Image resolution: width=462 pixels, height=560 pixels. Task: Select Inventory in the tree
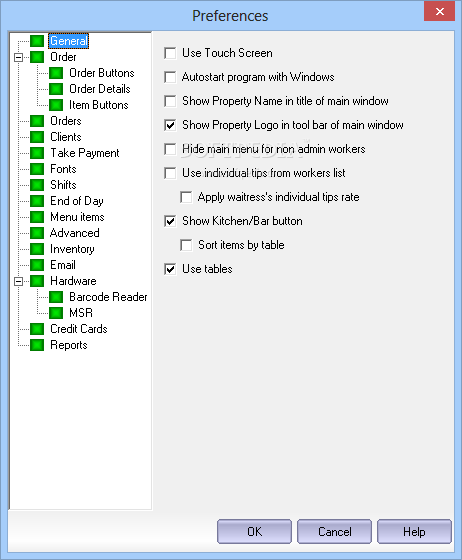(72, 249)
